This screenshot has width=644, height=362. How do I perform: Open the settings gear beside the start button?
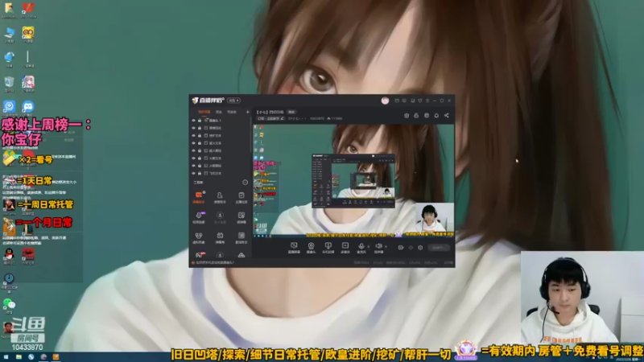click(420, 248)
